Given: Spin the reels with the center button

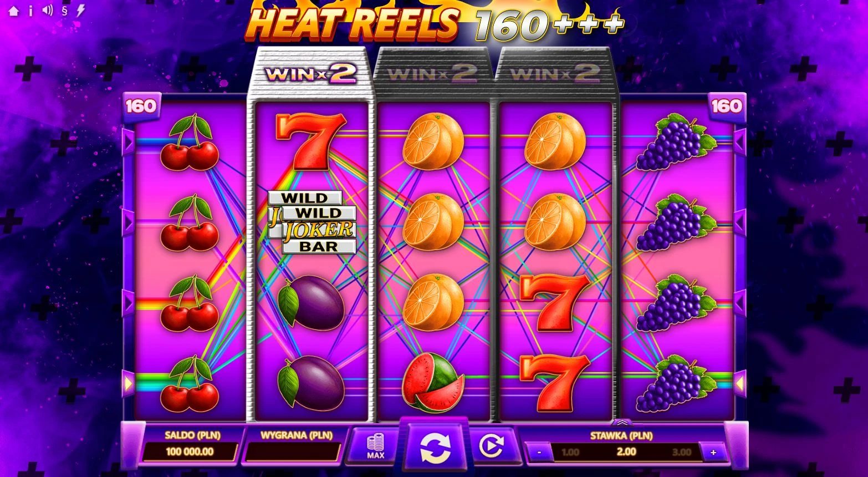Looking at the screenshot, I should [x=435, y=447].
